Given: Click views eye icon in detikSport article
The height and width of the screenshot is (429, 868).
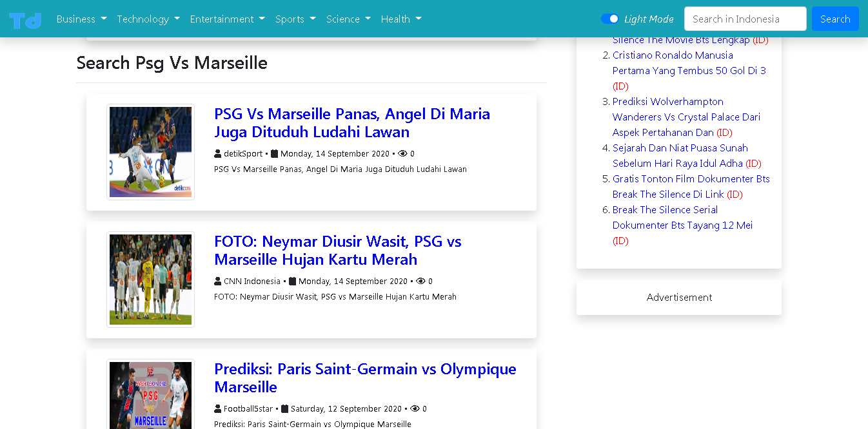Looking at the screenshot, I should [x=402, y=154].
